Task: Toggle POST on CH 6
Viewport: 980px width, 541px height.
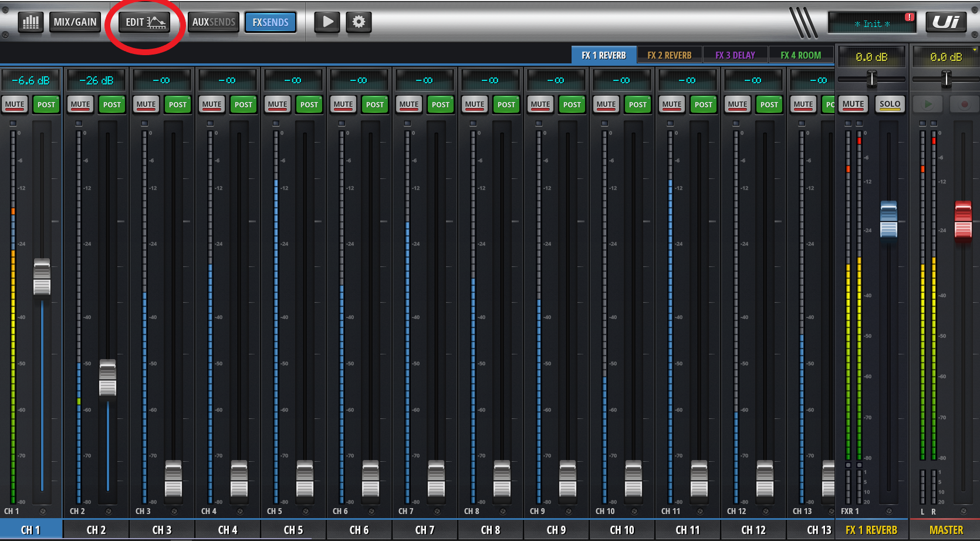Action: point(375,104)
